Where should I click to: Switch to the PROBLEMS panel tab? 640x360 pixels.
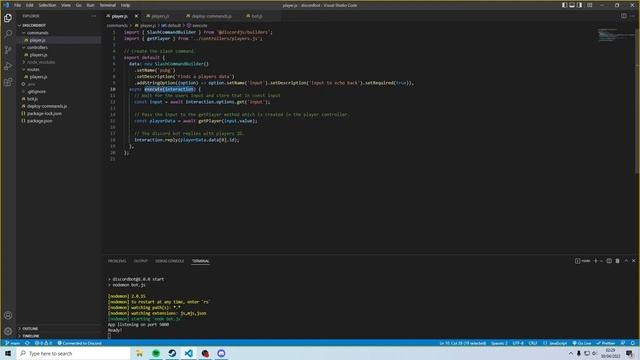117,261
